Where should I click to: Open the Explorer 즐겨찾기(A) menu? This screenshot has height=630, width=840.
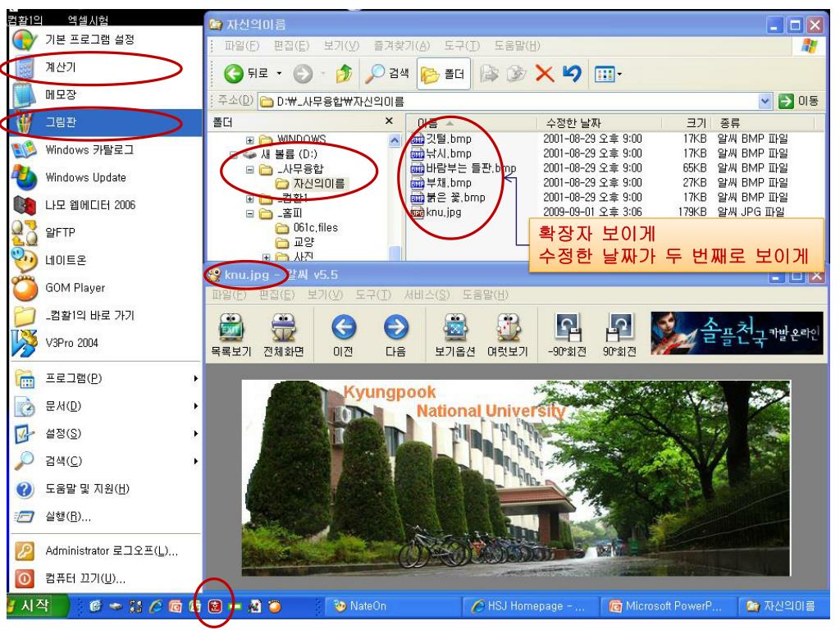[x=402, y=46]
